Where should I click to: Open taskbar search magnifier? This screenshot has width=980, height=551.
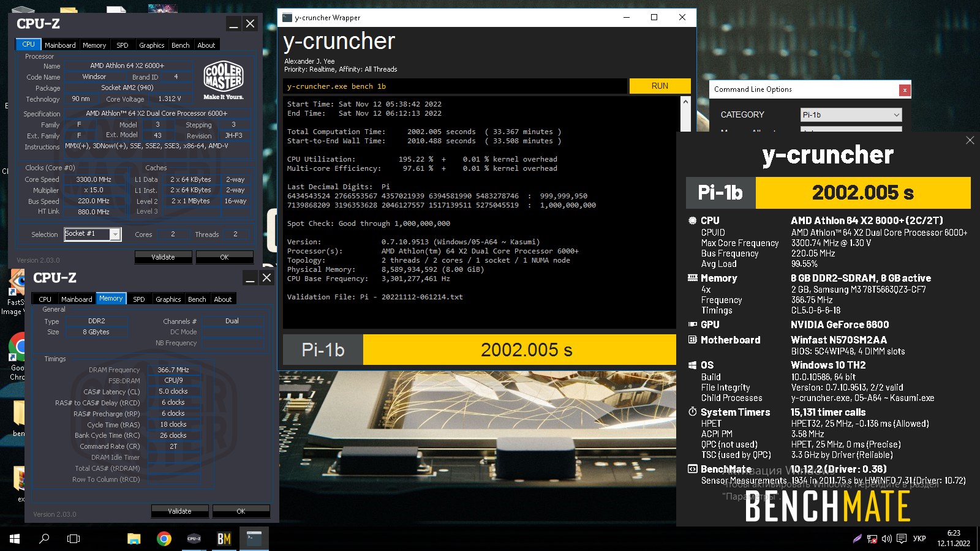pos(44,539)
